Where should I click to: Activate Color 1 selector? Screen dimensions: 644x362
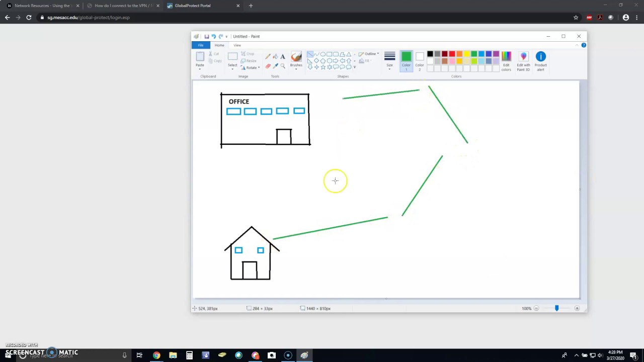(x=406, y=61)
